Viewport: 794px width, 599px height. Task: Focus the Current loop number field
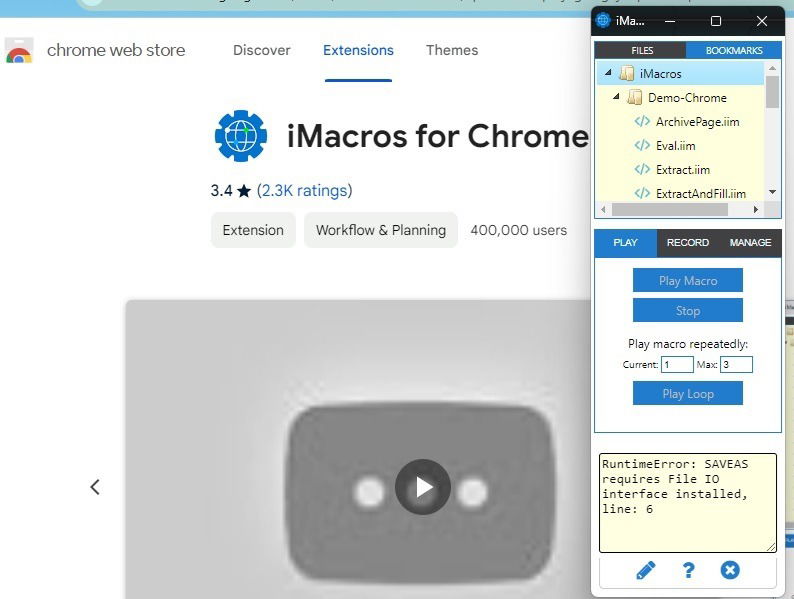click(x=677, y=365)
